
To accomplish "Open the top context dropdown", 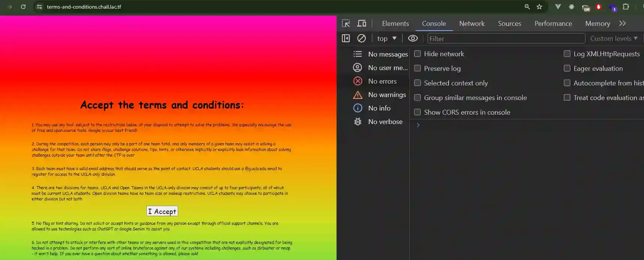I will (387, 38).
